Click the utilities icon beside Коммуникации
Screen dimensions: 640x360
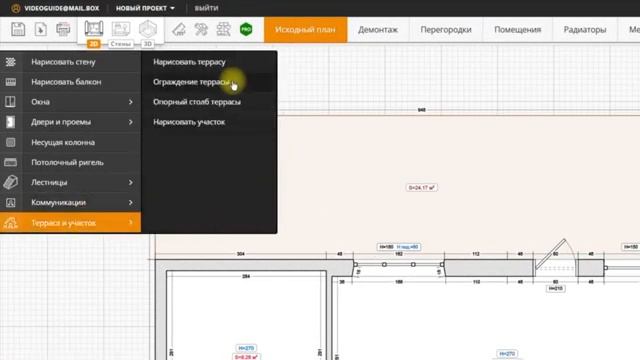coord(11,202)
